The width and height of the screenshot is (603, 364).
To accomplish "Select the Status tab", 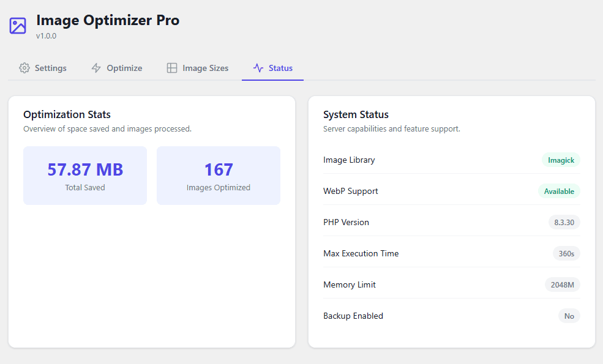I will (272, 68).
